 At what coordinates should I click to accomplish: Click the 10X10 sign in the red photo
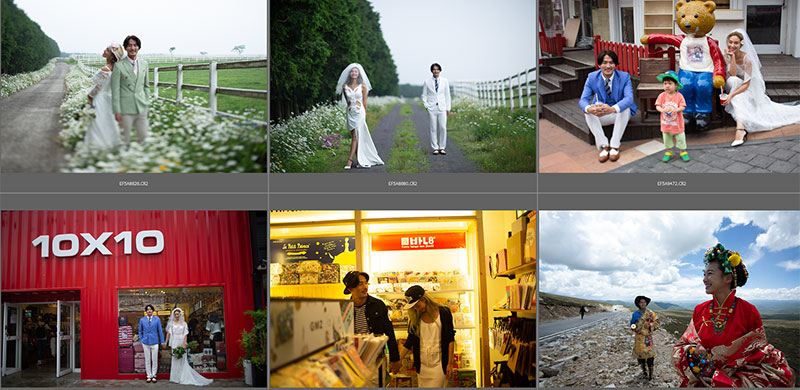click(x=98, y=243)
